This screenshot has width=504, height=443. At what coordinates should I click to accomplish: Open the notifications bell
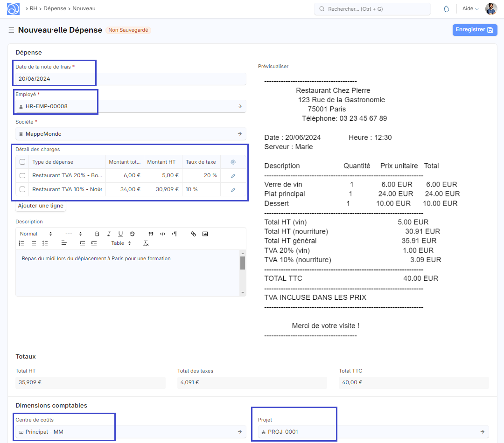tap(446, 9)
